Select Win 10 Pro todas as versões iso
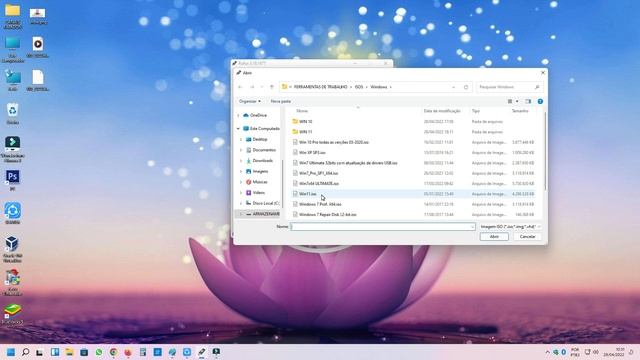This screenshot has height=360, width=640. 334,142
